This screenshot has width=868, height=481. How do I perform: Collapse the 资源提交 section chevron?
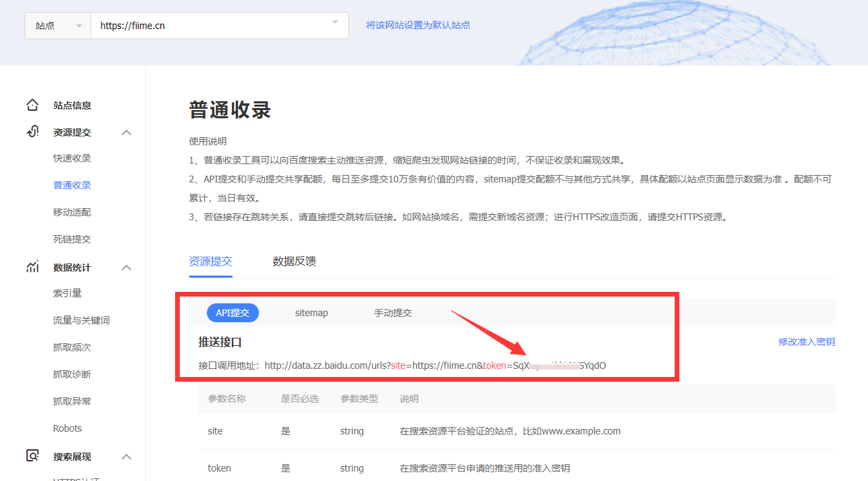tap(126, 132)
